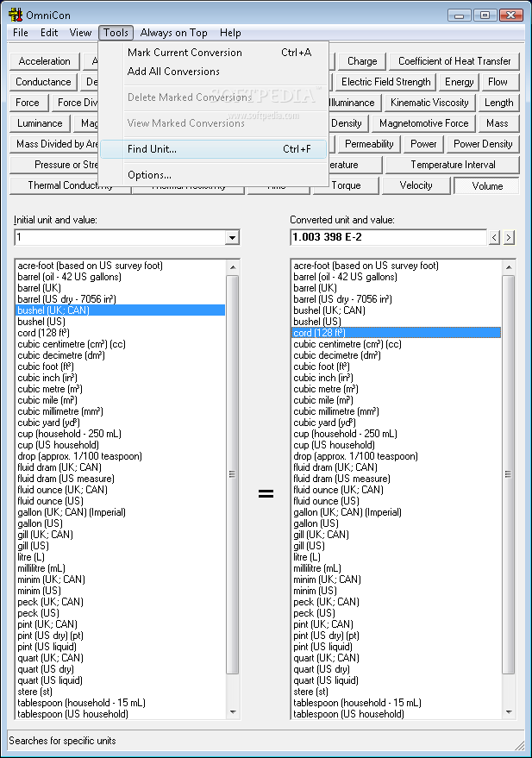Toggle Always on Top menu item
This screenshot has height=758, width=532.
pyautogui.click(x=173, y=33)
